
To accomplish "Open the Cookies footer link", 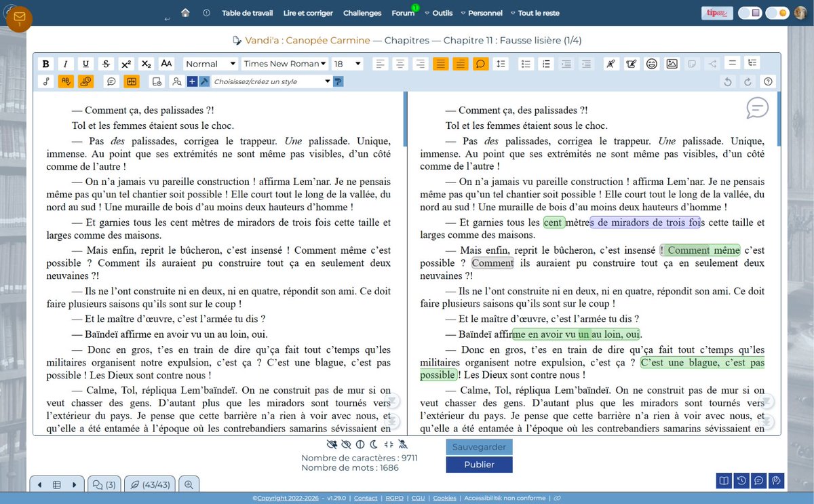I will [x=444, y=498].
